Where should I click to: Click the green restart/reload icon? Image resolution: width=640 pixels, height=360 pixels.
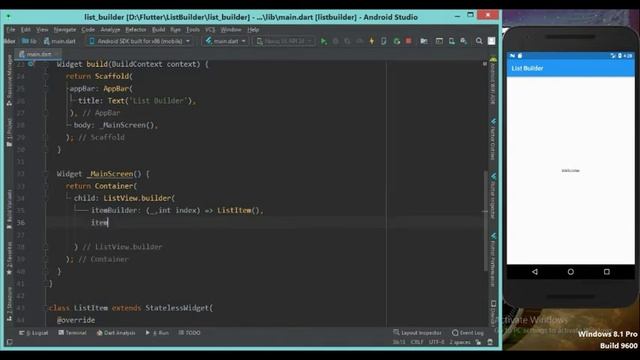pyautogui.click(x=396, y=41)
